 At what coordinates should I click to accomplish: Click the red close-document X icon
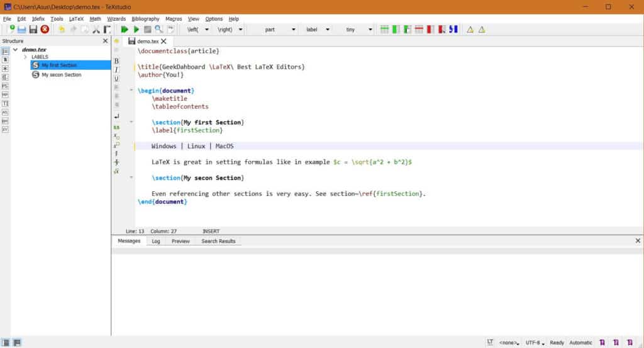tap(45, 29)
